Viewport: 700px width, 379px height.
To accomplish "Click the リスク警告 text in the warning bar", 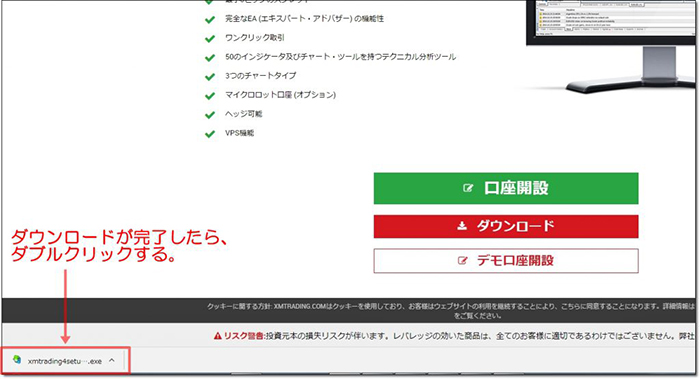I will point(244,336).
